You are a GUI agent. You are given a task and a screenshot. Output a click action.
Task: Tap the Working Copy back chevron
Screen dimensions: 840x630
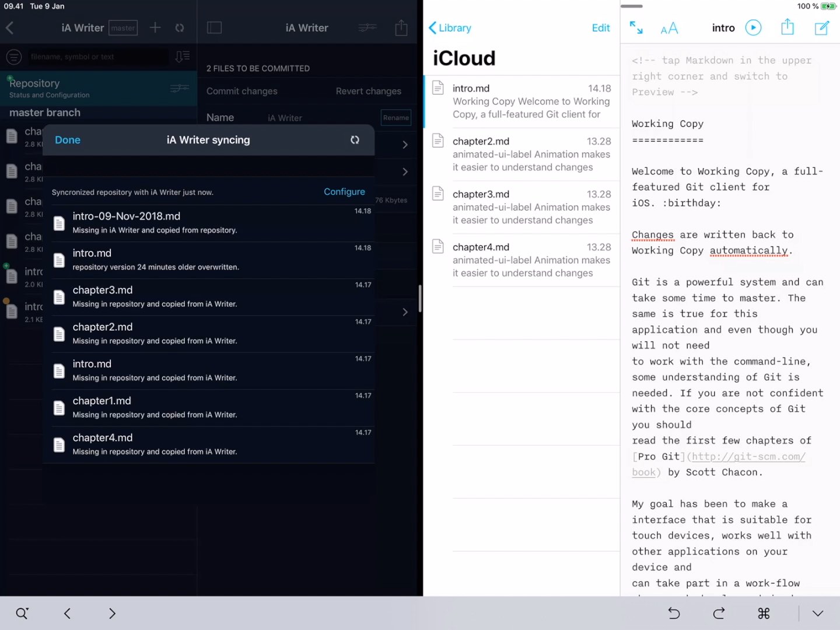pyautogui.click(x=10, y=27)
